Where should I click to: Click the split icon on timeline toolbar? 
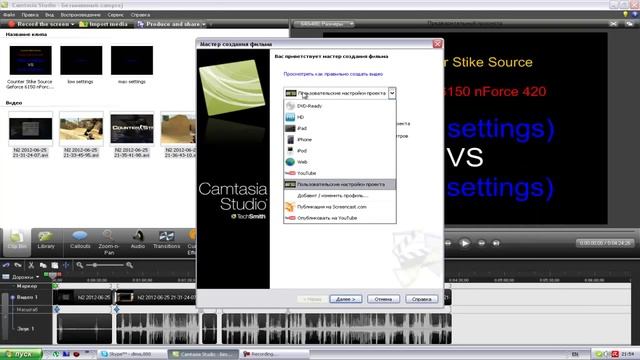pyautogui.click(x=66, y=265)
